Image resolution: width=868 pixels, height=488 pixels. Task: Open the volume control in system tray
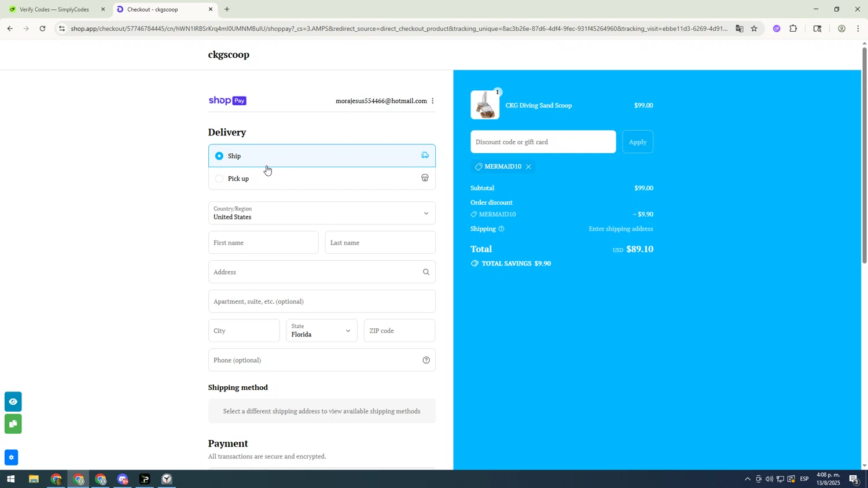pyautogui.click(x=769, y=479)
